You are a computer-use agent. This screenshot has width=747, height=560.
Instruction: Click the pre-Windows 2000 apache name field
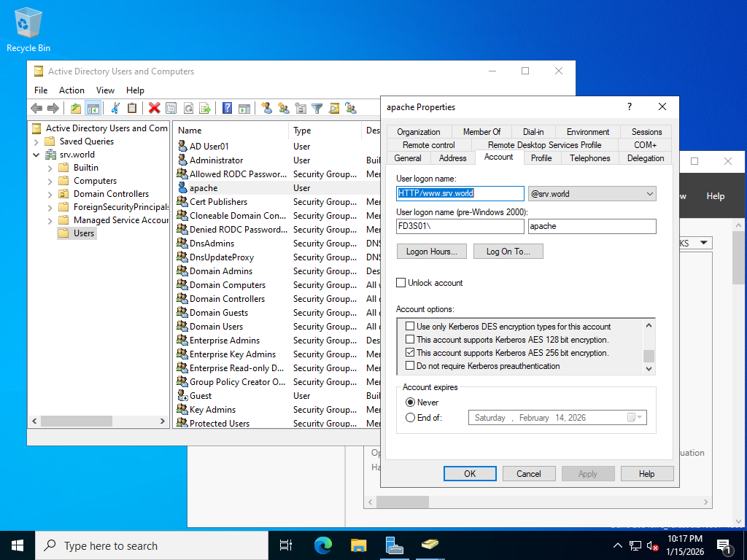(592, 226)
